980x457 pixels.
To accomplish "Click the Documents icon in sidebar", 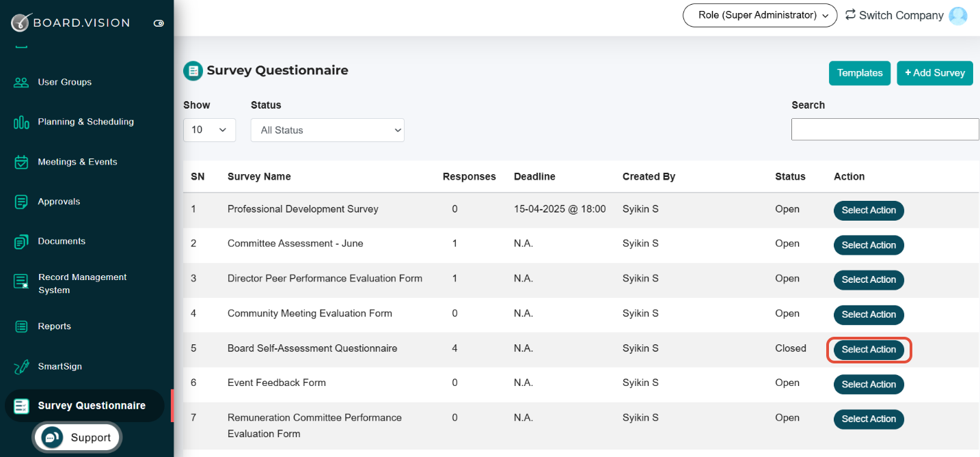I will (x=21, y=242).
